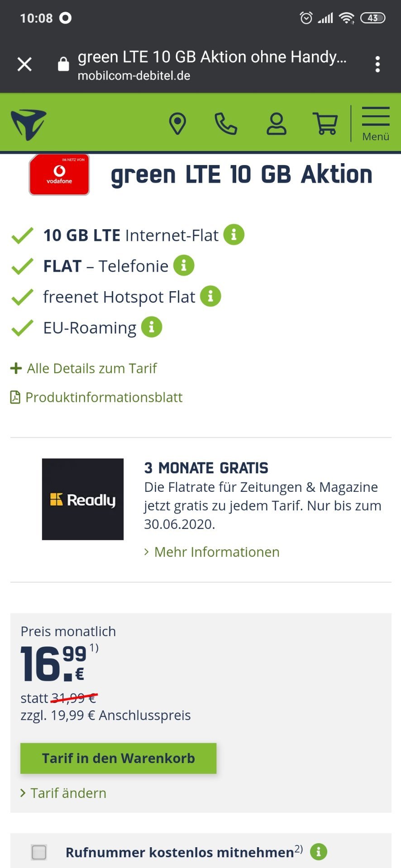The width and height of the screenshot is (401, 868).
Task: Tap the freenet logo in header
Action: [29, 124]
